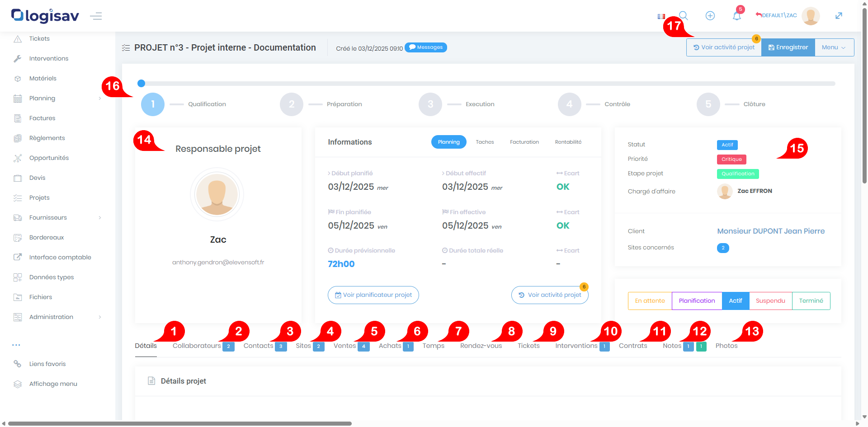Set project status to En attente
Image resolution: width=868 pixels, height=427 pixels.
tap(650, 301)
